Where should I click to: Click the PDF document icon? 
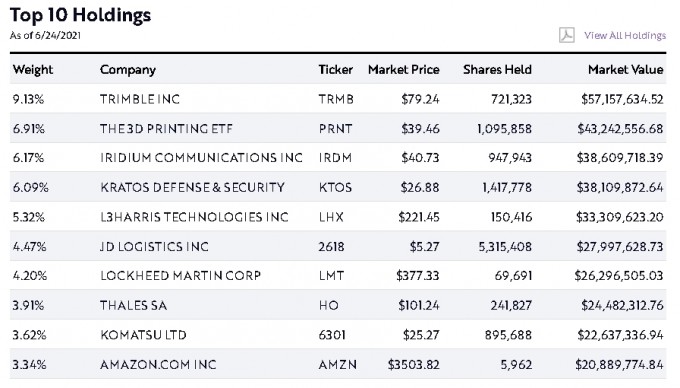click(x=567, y=35)
